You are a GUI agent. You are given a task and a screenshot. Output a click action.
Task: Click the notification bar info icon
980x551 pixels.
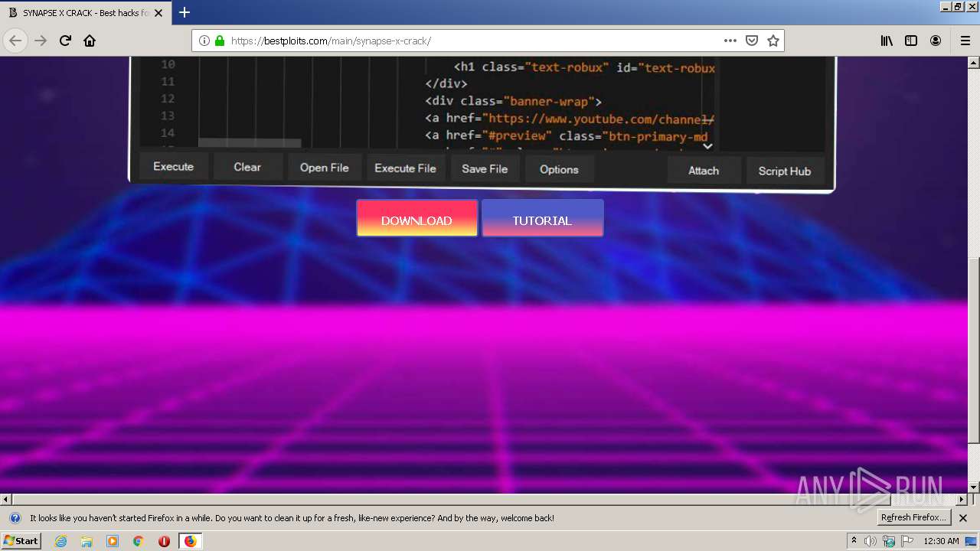pyautogui.click(x=15, y=518)
